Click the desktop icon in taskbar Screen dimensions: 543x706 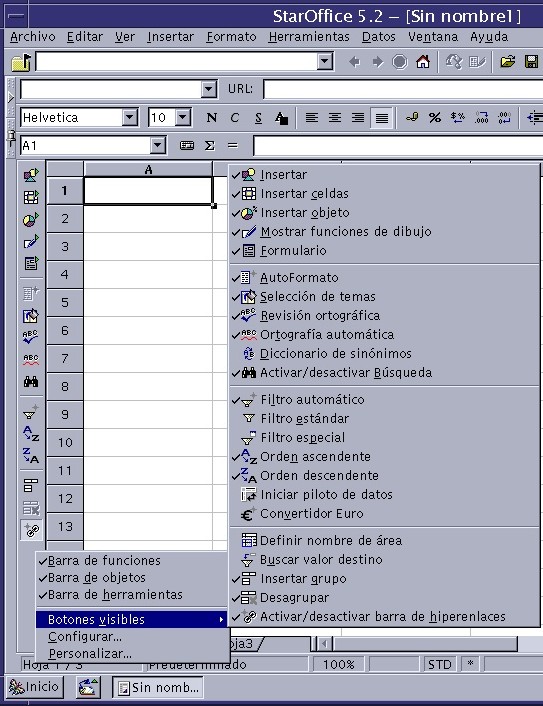coord(88,687)
